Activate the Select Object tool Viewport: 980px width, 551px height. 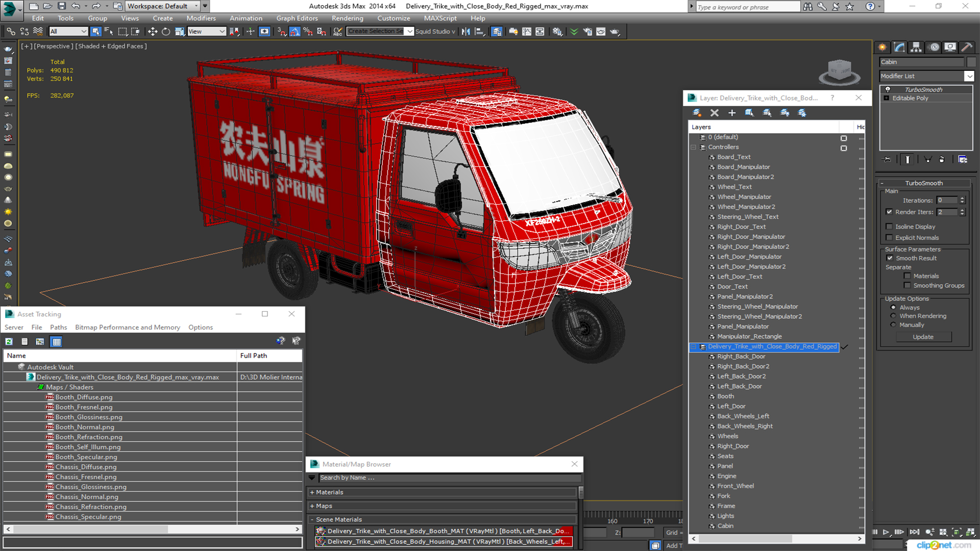[95, 32]
